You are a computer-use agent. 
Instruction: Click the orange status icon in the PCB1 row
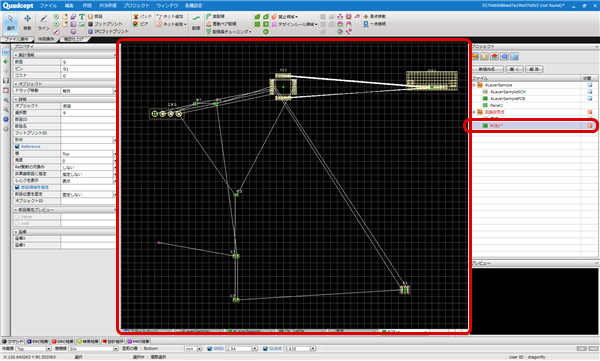(x=590, y=126)
